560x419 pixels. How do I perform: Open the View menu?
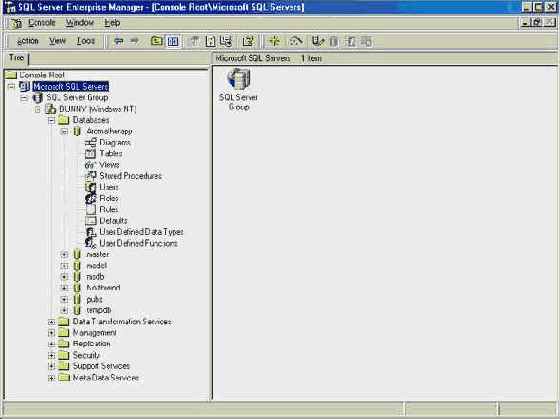[x=57, y=41]
